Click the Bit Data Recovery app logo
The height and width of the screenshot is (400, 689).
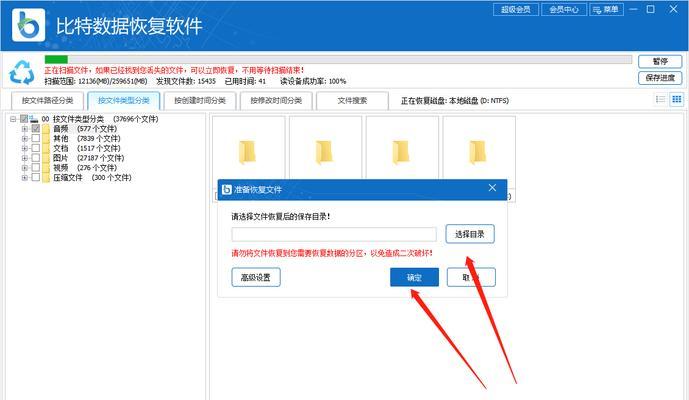[x=29, y=25]
